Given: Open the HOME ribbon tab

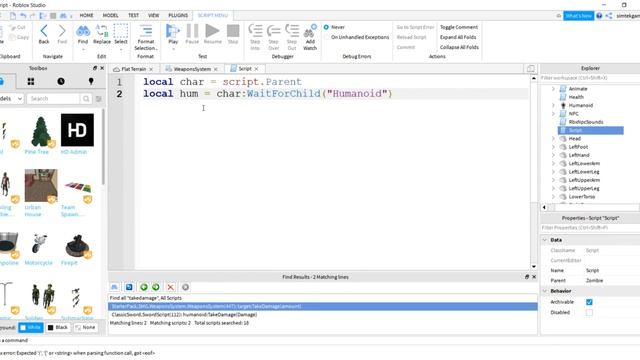Looking at the screenshot, I should pos(86,16).
